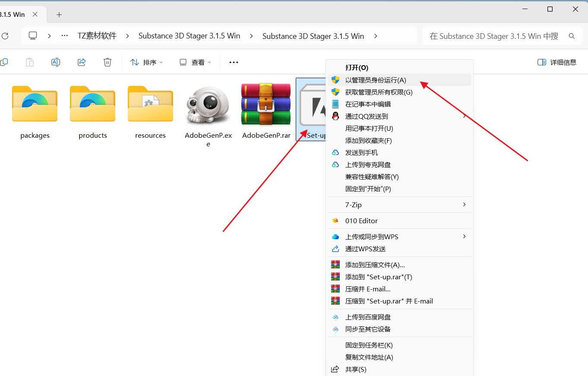This screenshot has height=376, width=588.
Task: Choose 通过WPS发送
Action: tap(399, 249)
